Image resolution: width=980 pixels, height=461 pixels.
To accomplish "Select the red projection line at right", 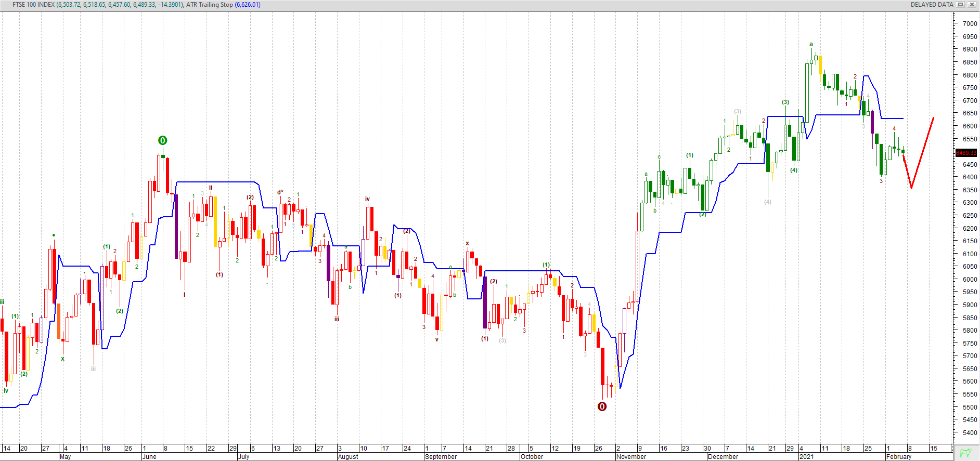I will 922,153.
